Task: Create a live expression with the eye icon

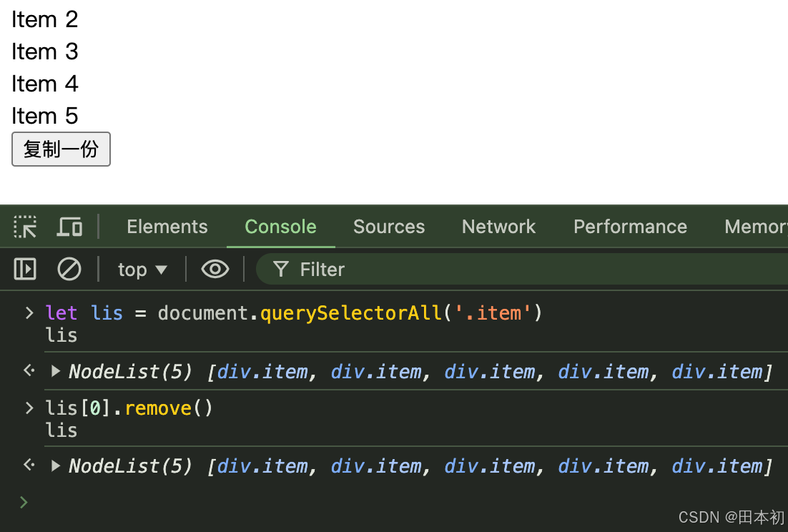Action: 215,270
